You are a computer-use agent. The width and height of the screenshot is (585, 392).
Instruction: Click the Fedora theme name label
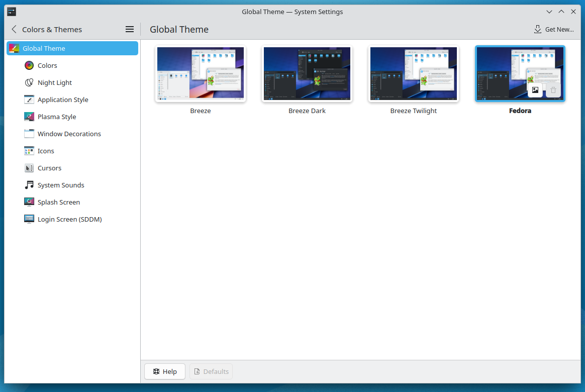(x=520, y=111)
